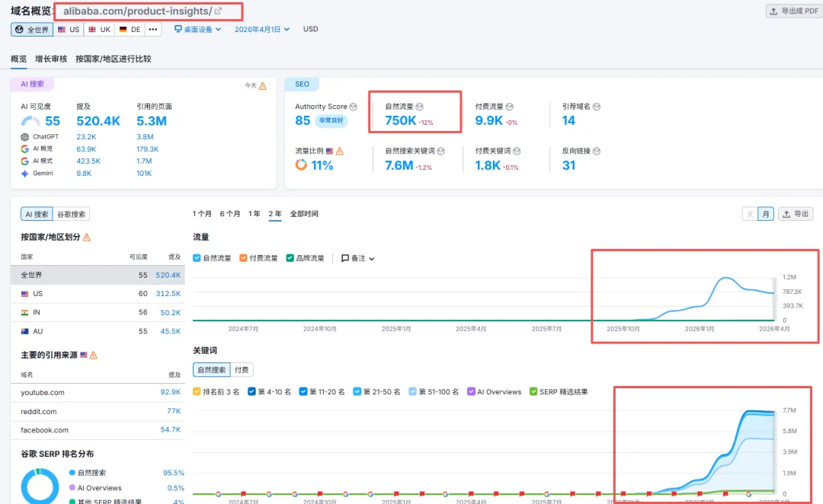Click warning icon beside 主要的引用来源
The height and width of the screenshot is (504, 823).
pos(94,355)
